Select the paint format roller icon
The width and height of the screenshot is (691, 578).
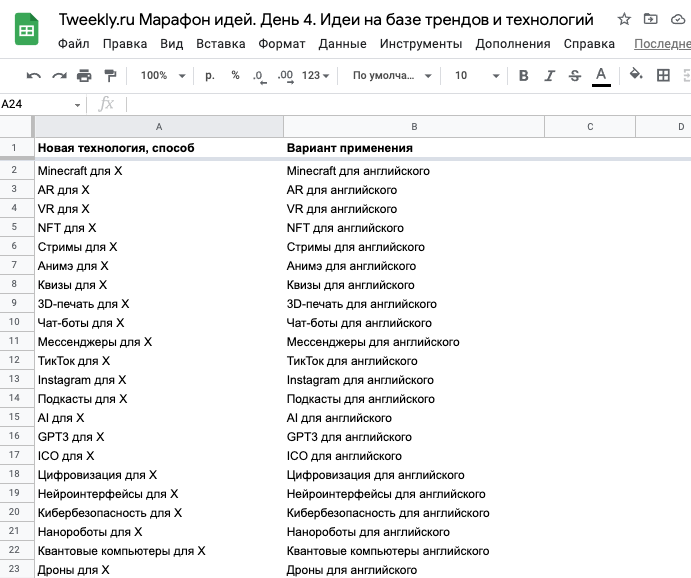pos(110,76)
